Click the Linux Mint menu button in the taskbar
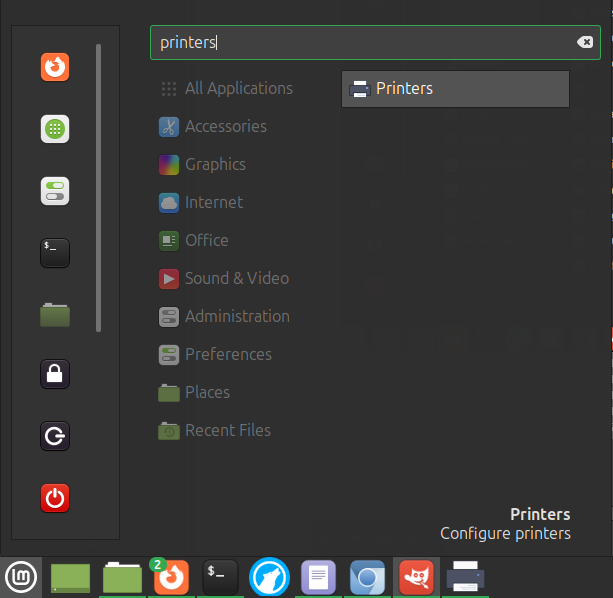This screenshot has width=613, height=598. tap(20, 577)
